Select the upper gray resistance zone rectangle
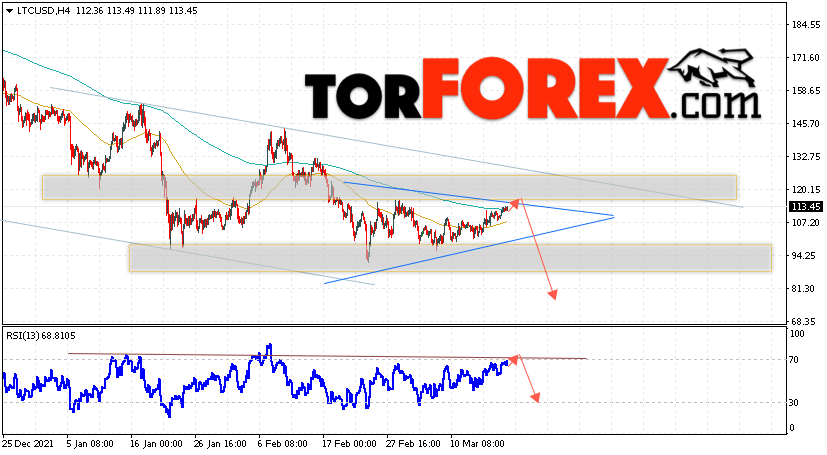 pyautogui.click(x=389, y=187)
